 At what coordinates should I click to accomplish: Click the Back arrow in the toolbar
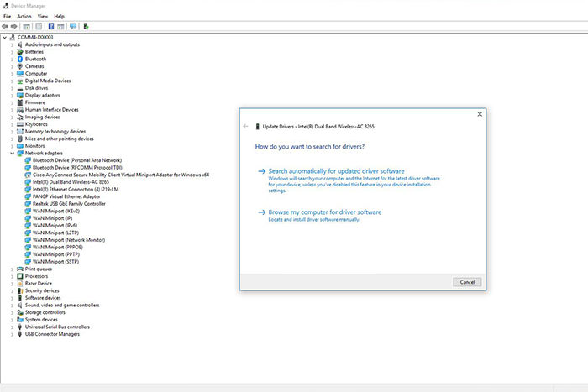[6, 26]
